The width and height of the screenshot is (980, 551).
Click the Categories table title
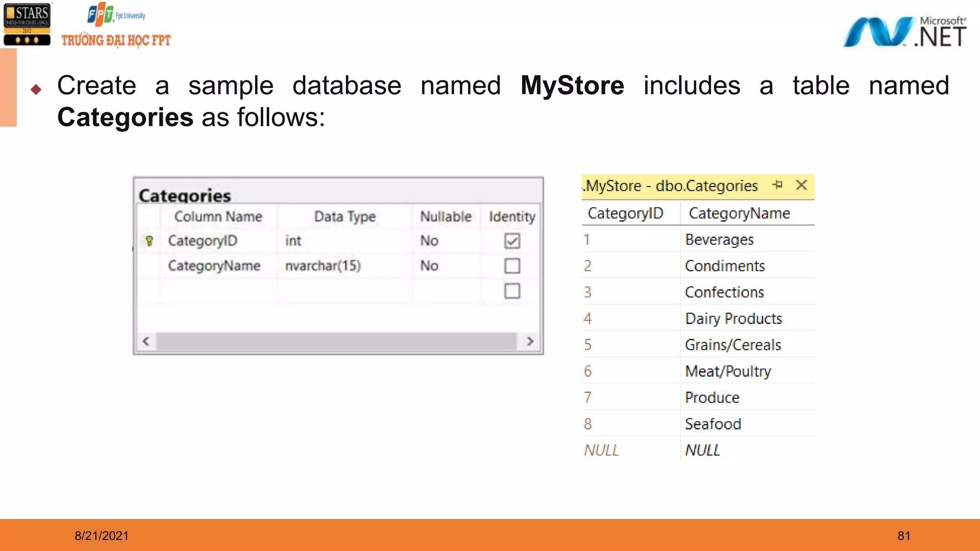coord(185,195)
